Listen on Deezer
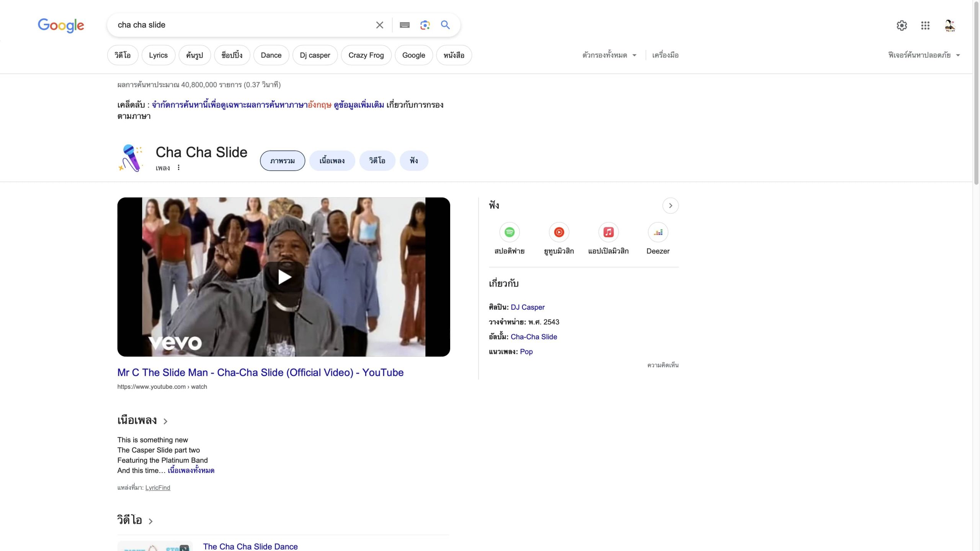Screen dimensions: 980x551 pyautogui.click(x=658, y=232)
